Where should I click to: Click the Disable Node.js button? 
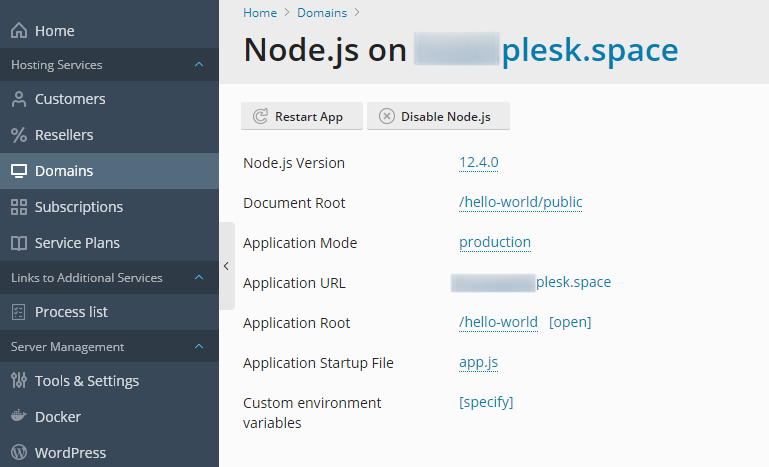click(438, 116)
